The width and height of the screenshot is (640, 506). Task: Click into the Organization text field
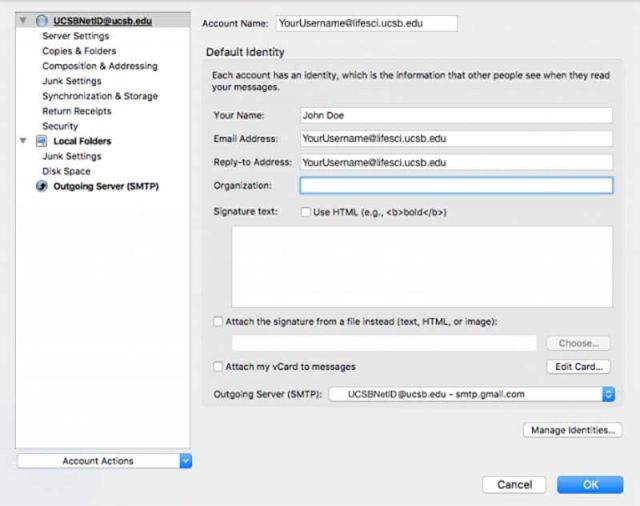(x=456, y=185)
